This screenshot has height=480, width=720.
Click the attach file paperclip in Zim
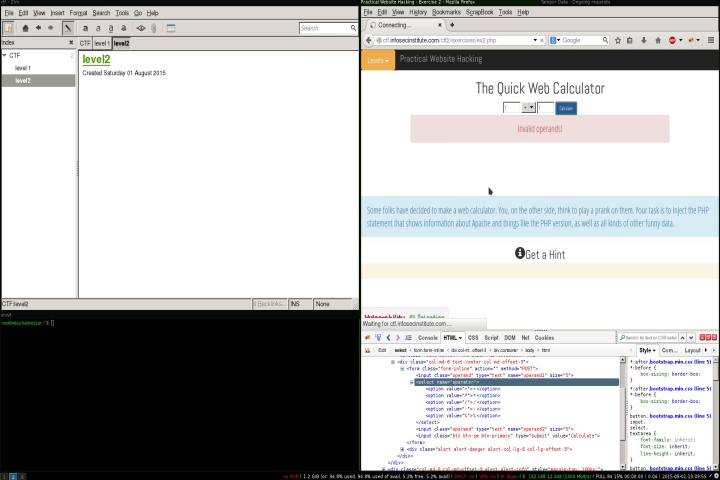pyautogui.click(x=153, y=28)
